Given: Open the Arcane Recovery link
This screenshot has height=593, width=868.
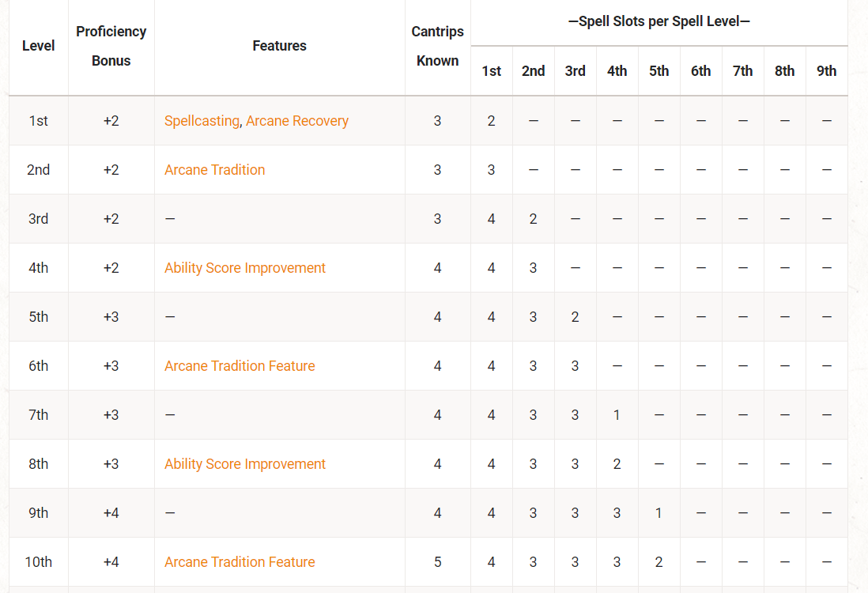Looking at the screenshot, I should 297,121.
